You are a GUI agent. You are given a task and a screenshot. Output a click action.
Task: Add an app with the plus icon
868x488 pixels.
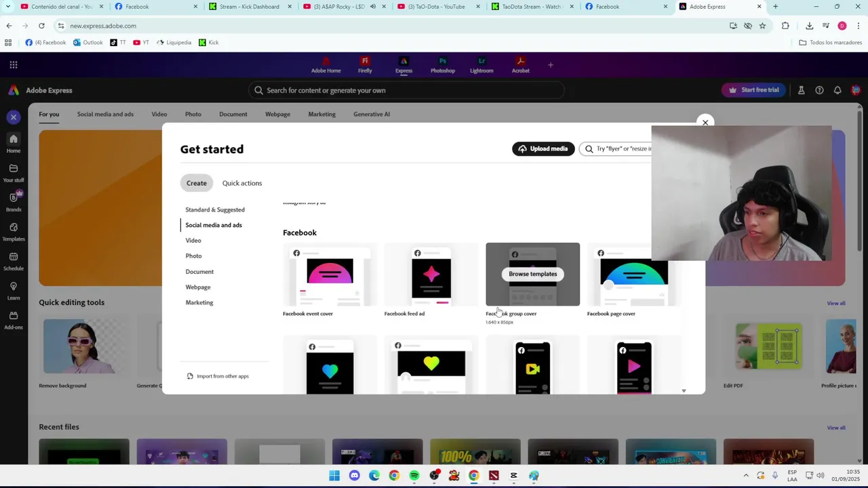point(551,65)
